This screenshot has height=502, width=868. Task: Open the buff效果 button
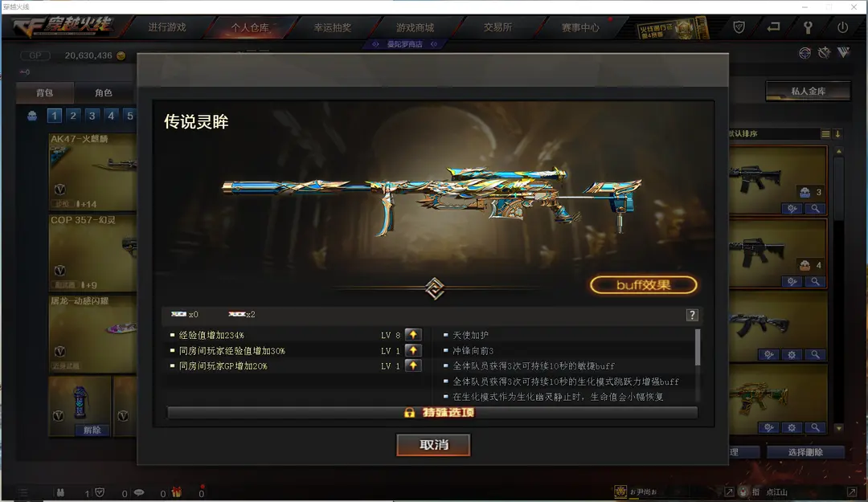[x=643, y=285]
